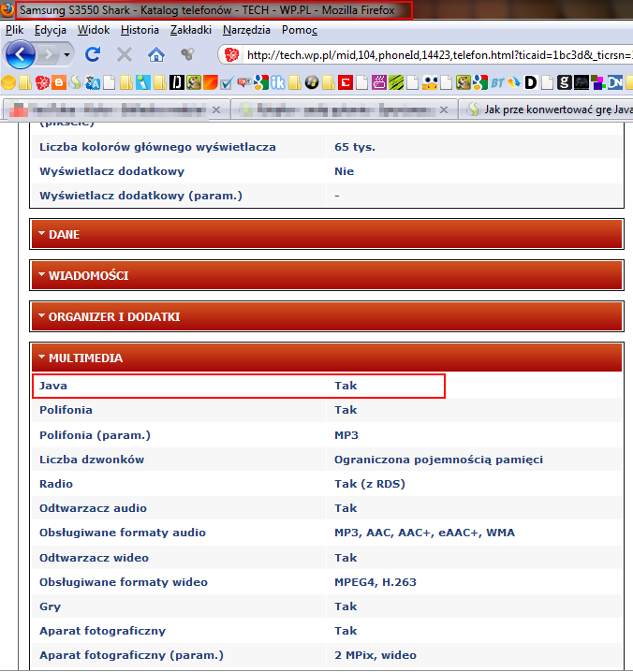This screenshot has width=633, height=672.
Task: Open the translate bookmark icon
Action: coord(93,81)
